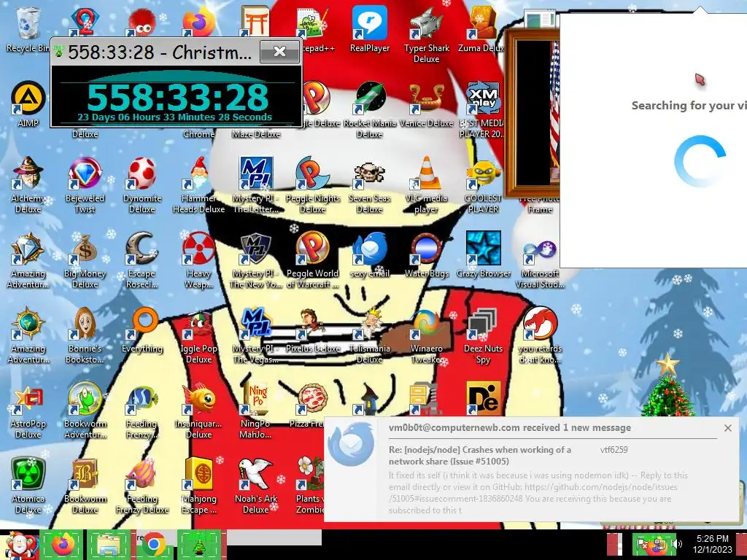The image size is (747, 560).
Task: Open Heavy Weapon desktop shortcut
Action: pos(198,261)
